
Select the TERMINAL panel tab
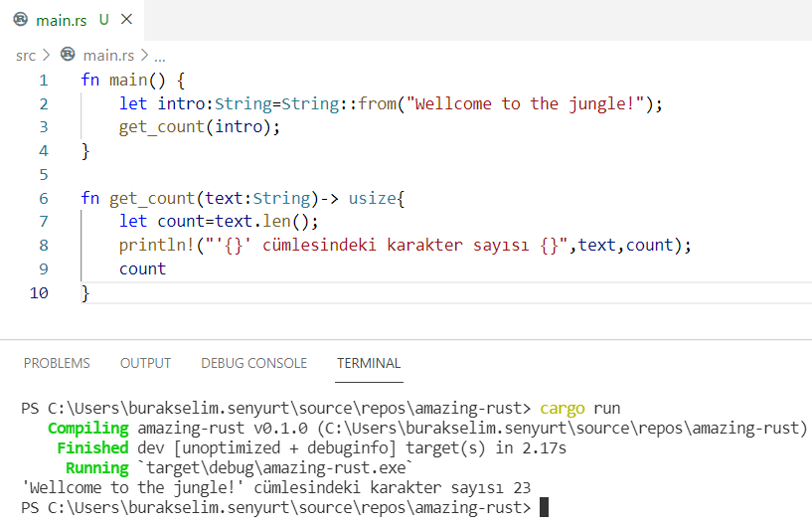pos(369,363)
